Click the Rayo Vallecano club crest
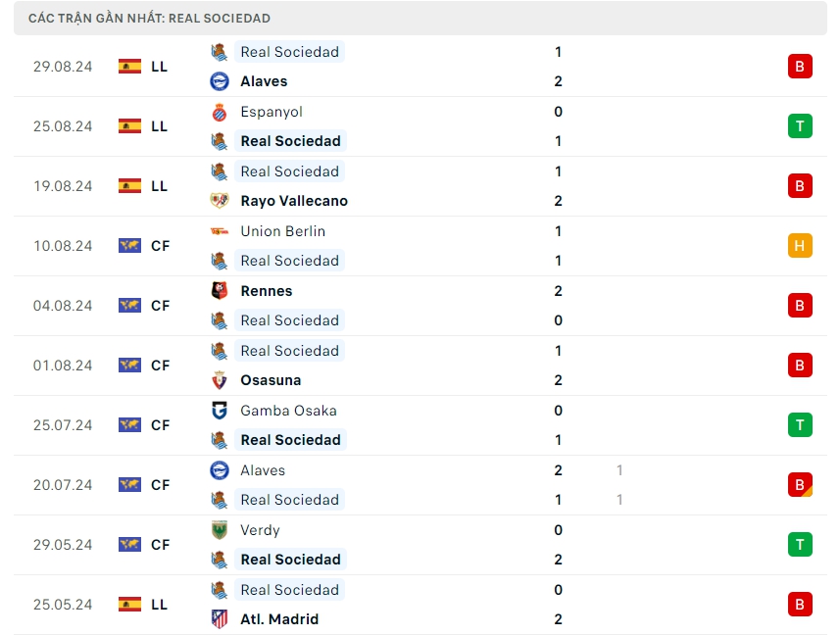This screenshot has width=840, height=636. 220,201
